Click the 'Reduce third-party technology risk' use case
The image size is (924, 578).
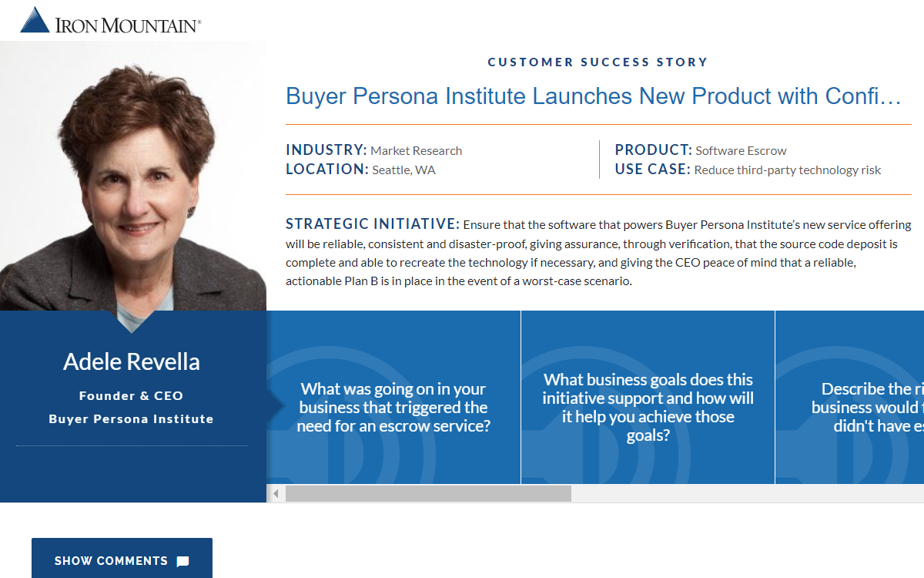tap(788, 170)
